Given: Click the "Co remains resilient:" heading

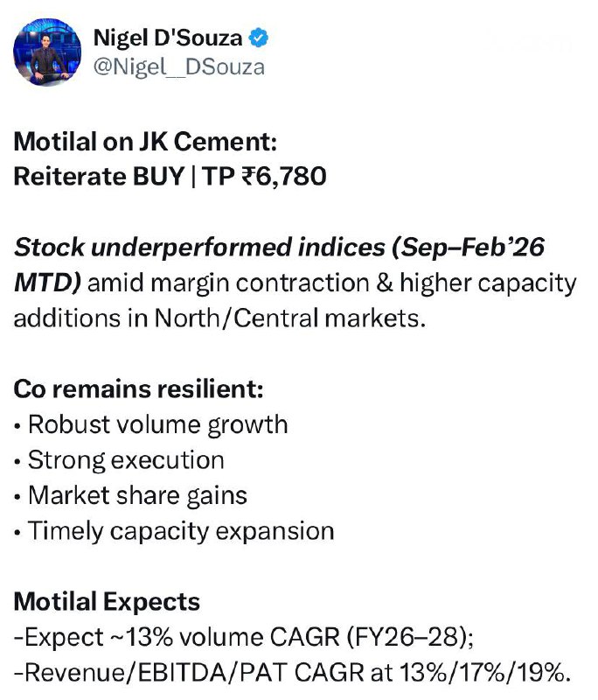Looking at the screenshot, I should pyautogui.click(x=138, y=389).
